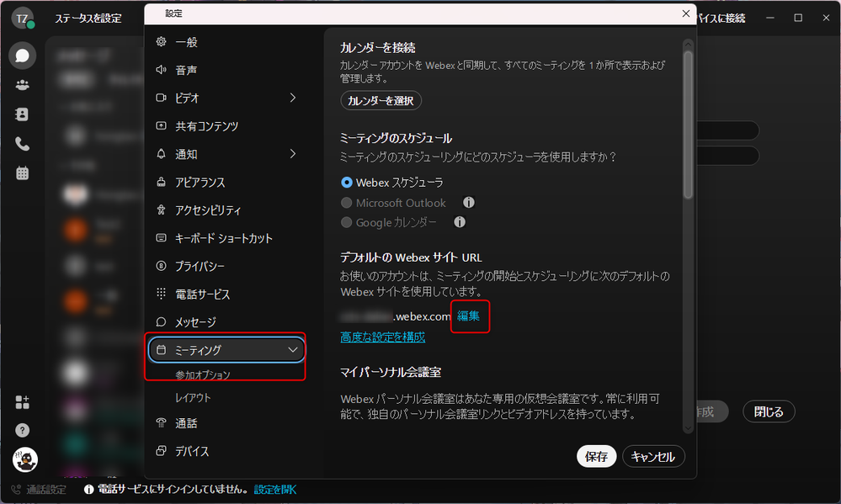Click the 通話設定 phone icon in status bar
This screenshot has height=504, width=841.
(16, 490)
